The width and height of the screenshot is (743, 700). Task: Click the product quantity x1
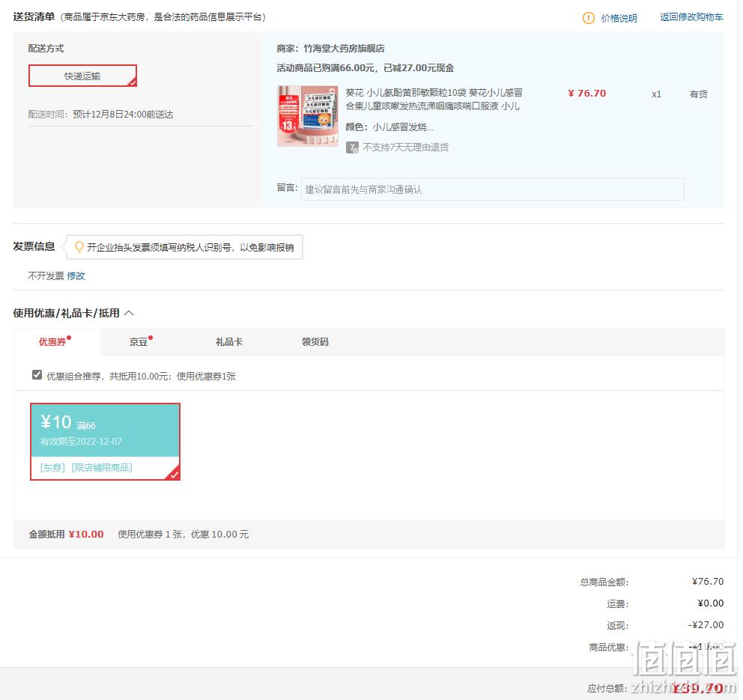click(656, 94)
